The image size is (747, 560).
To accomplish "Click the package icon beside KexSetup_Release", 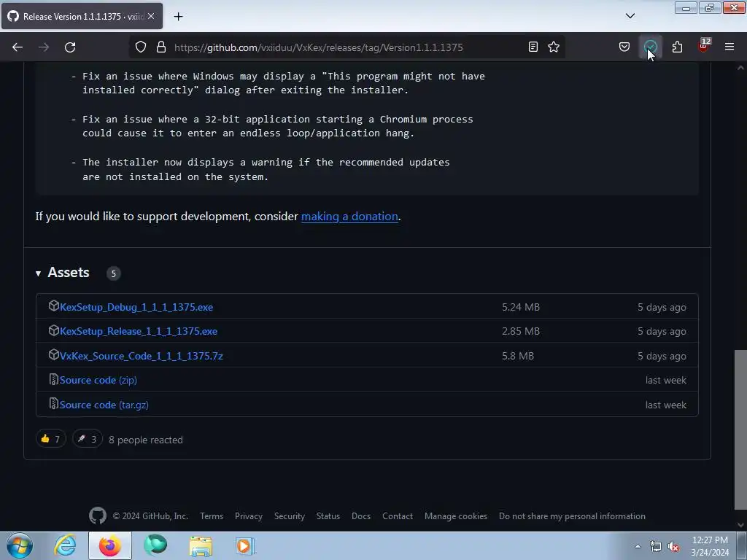I will (54, 330).
